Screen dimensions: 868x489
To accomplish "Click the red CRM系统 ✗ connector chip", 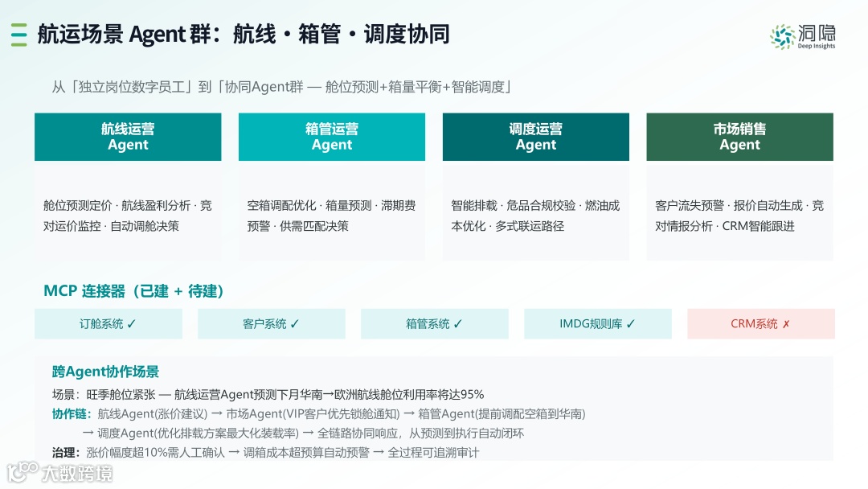I will click(761, 324).
